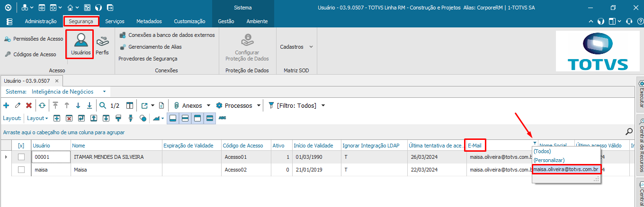Select the Segurança ribbon tab

(x=81, y=21)
